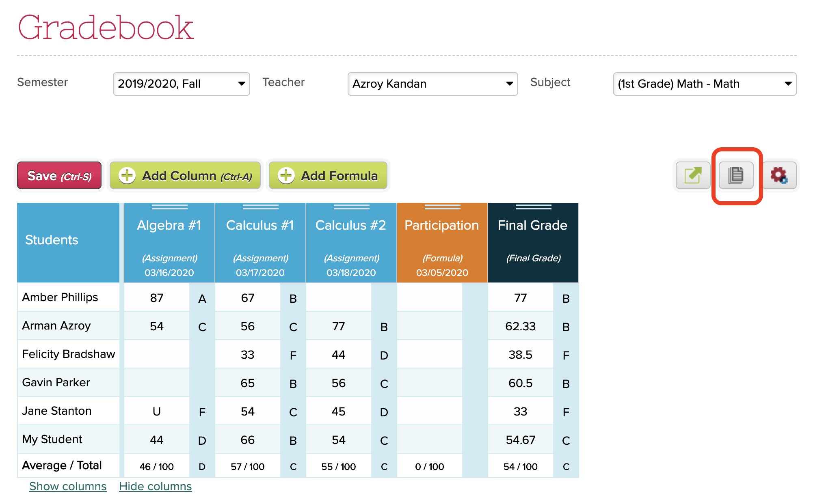Screen dimensions: 813x504
Task: Select the Calculus #2 column header
Action: coord(351,226)
